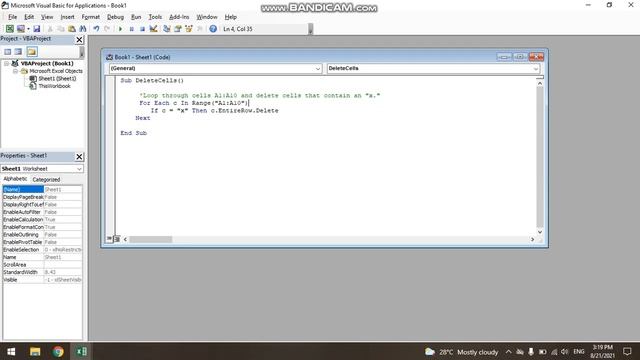This screenshot has width=640, height=360.
Task: Switch to Excel from the taskbar
Action: pyautogui.click(x=81, y=351)
